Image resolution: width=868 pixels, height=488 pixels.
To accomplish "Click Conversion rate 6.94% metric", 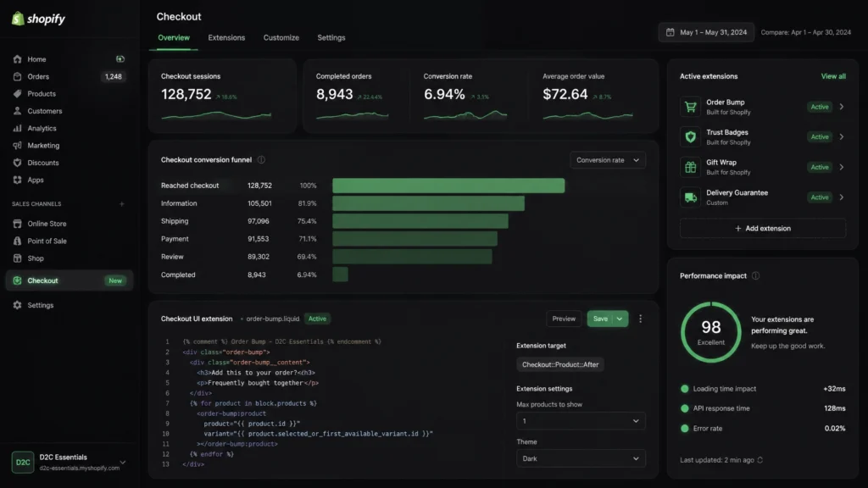I will click(444, 95).
